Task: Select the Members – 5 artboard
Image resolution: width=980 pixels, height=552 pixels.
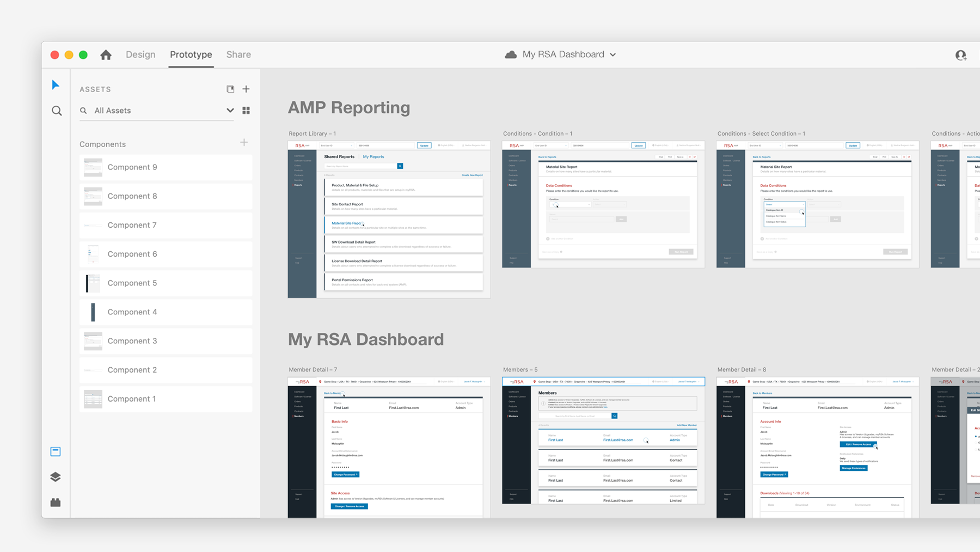Action: coord(603,440)
